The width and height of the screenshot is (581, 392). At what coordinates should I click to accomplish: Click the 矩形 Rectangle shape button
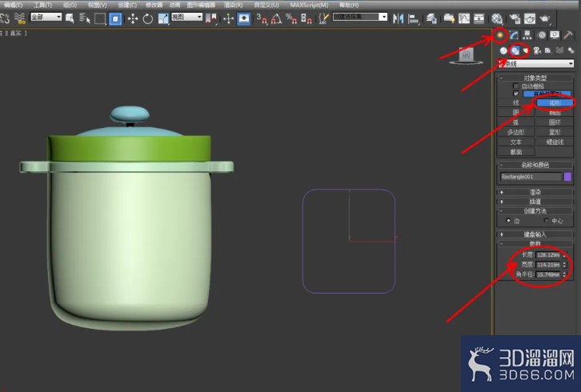(x=555, y=102)
